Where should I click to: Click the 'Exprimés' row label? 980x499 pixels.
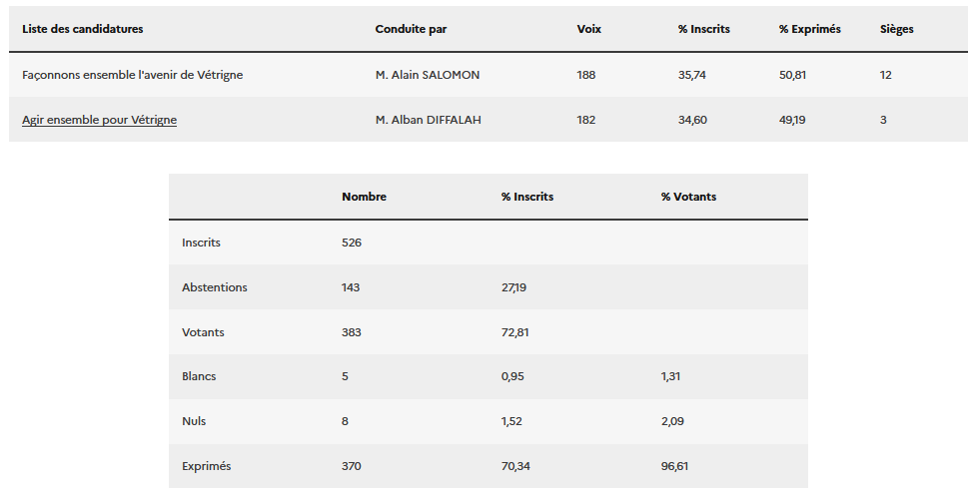[x=206, y=466]
